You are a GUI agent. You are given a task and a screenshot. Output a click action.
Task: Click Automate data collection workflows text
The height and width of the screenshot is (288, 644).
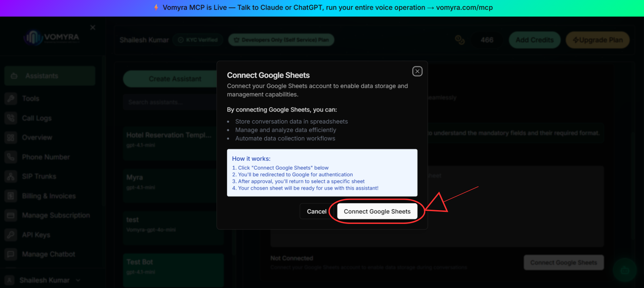tap(285, 138)
